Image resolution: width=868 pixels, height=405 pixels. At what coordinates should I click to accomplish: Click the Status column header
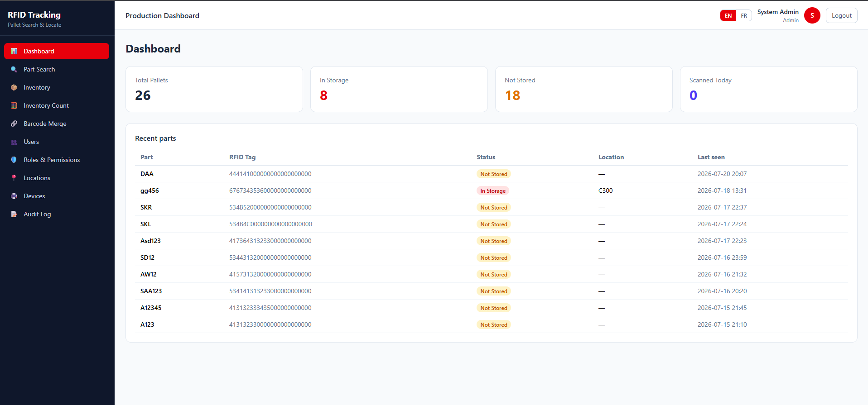pos(486,157)
